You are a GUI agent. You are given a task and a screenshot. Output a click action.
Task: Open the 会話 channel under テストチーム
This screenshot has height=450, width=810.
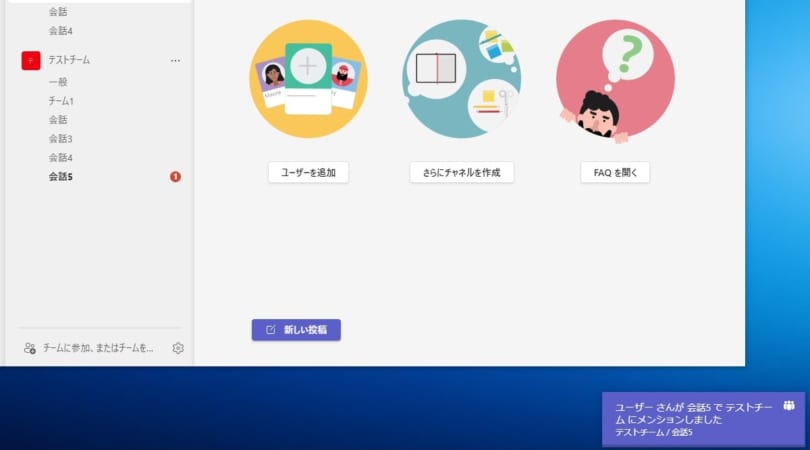tap(58, 120)
